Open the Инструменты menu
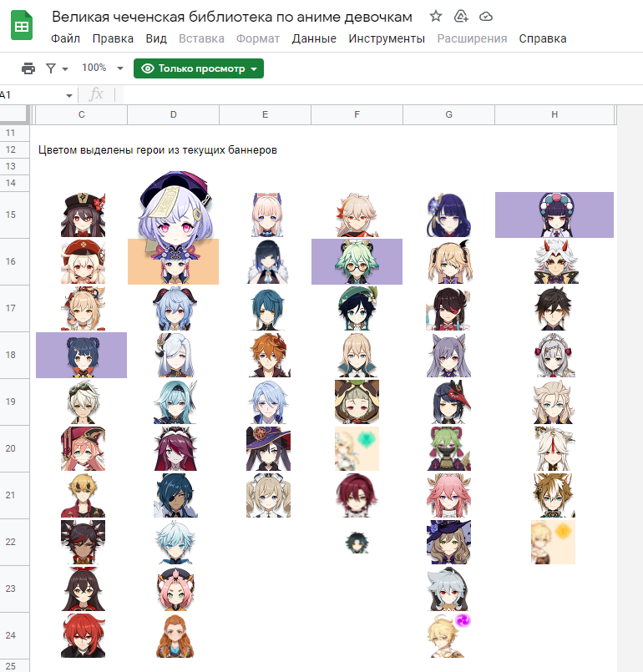This screenshot has height=672, width=643. pyautogui.click(x=387, y=38)
